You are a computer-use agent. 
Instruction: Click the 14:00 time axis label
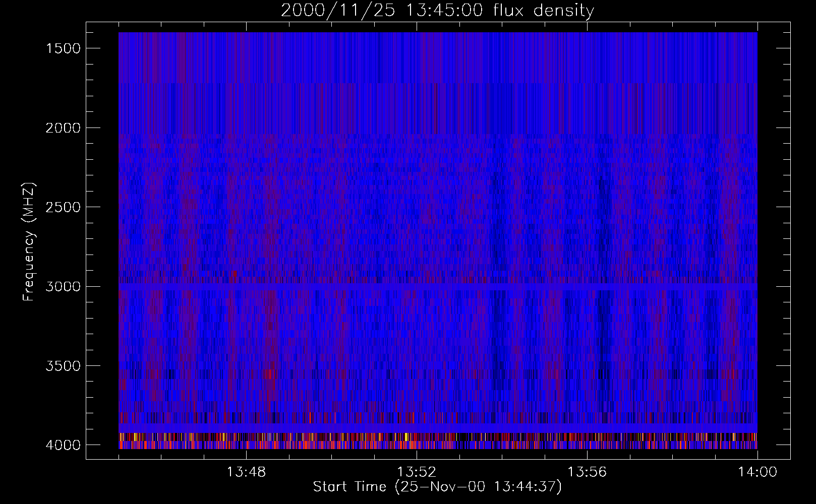point(757,472)
